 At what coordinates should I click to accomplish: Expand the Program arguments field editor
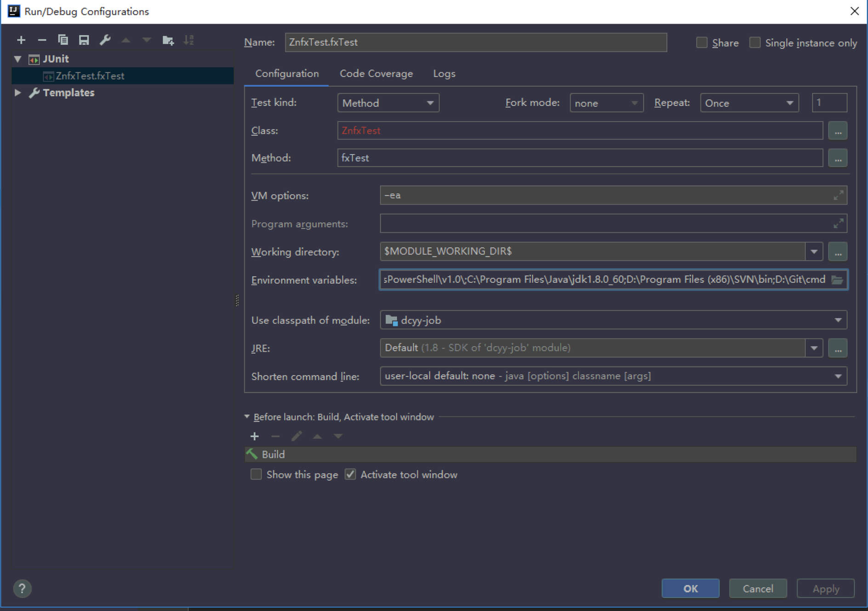(x=838, y=224)
